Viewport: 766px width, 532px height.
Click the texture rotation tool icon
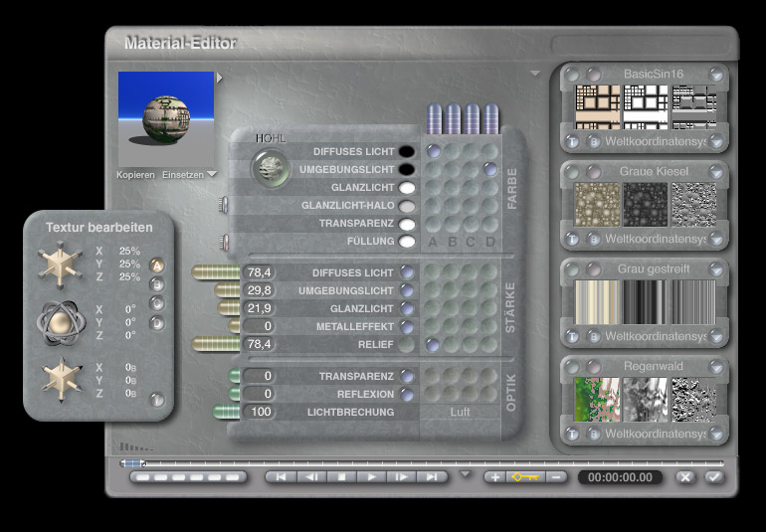tap(60, 321)
